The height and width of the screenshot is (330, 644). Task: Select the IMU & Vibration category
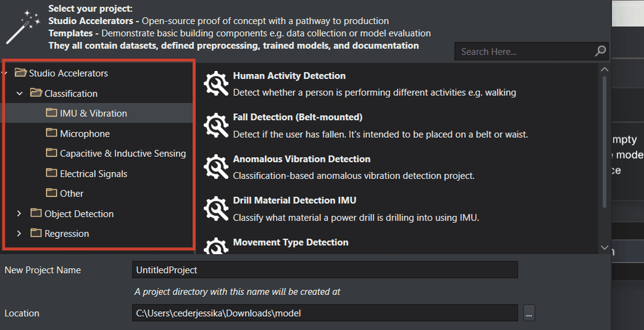pyautogui.click(x=93, y=113)
